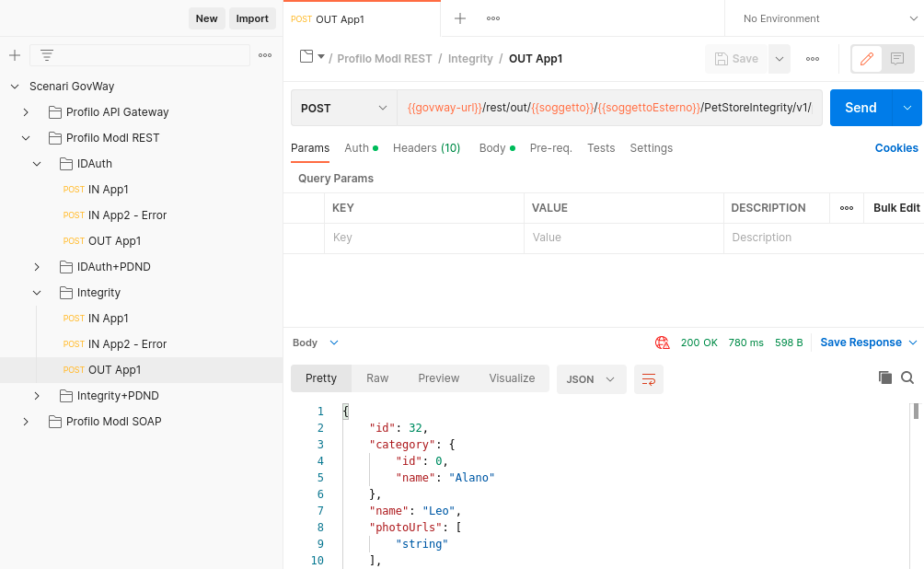Expand IDAuth+PDND folder
924x569 pixels.
37,267
